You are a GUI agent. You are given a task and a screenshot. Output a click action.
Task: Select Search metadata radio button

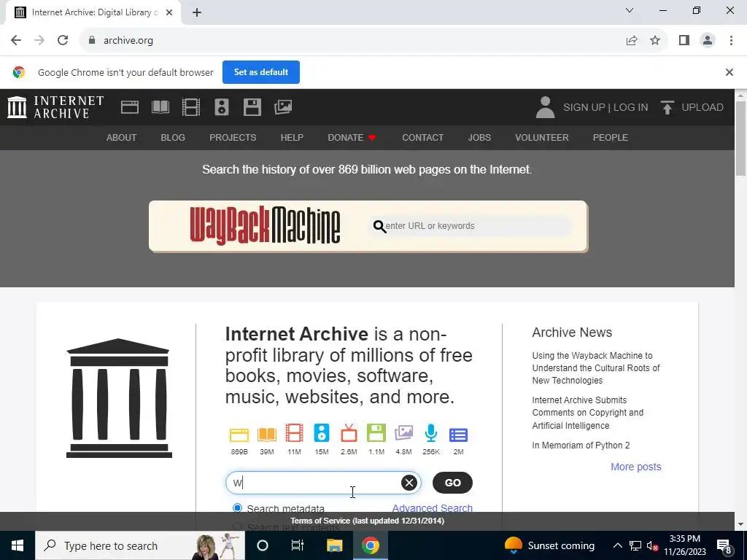pos(237,507)
